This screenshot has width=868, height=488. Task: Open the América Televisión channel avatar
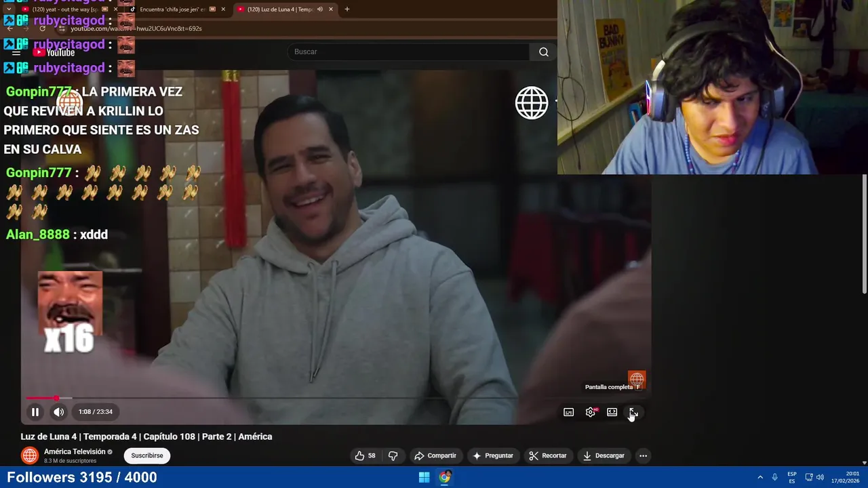click(x=29, y=455)
